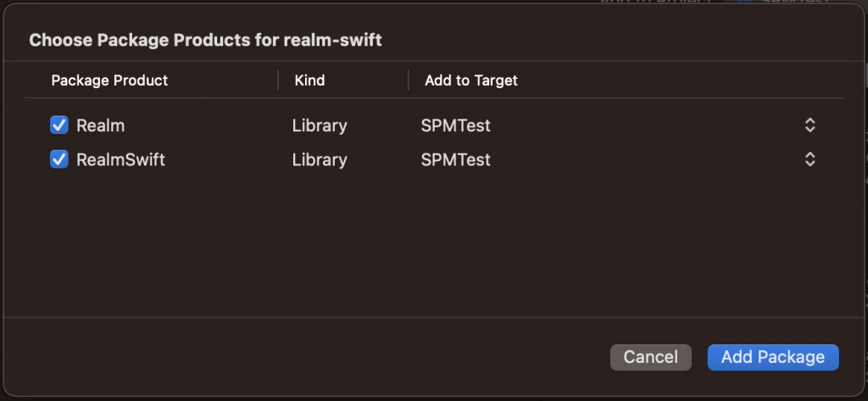Click the Add to Target column header
The width and height of the screenshot is (868, 401).
pyautogui.click(x=471, y=81)
